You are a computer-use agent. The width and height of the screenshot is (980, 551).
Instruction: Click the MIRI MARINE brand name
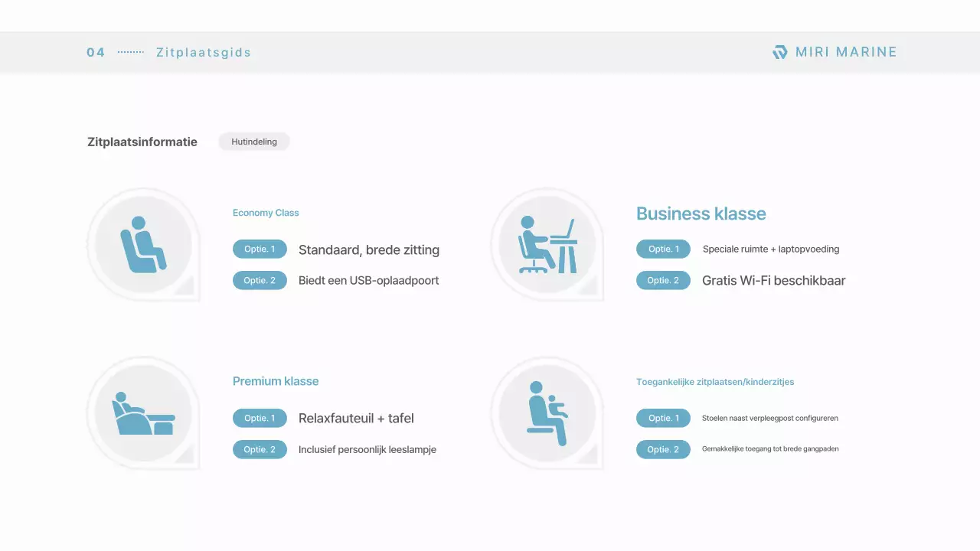tap(846, 52)
